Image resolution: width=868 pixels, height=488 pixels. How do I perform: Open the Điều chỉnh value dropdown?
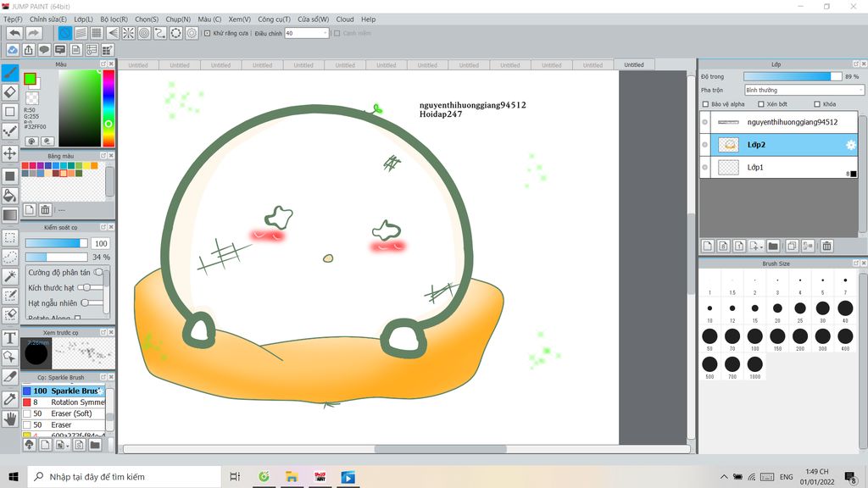tap(307, 33)
